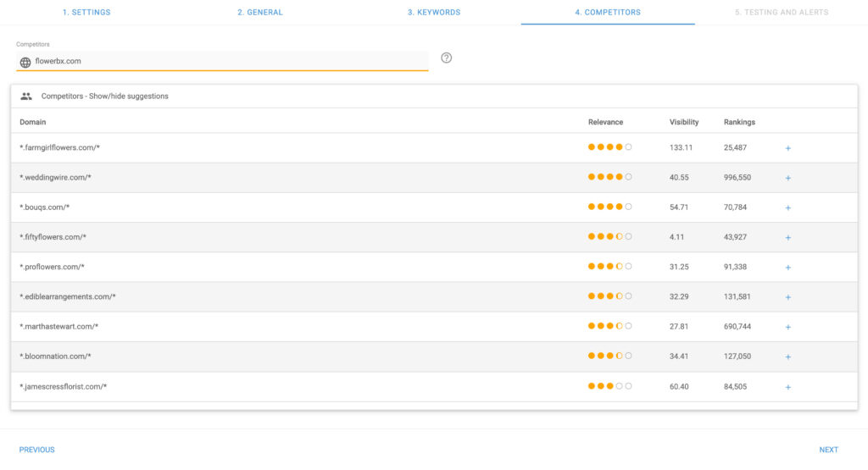868x470 pixels.
Task: Click relevance dots for jamescressflorist.com
Action: click(609, 386)
